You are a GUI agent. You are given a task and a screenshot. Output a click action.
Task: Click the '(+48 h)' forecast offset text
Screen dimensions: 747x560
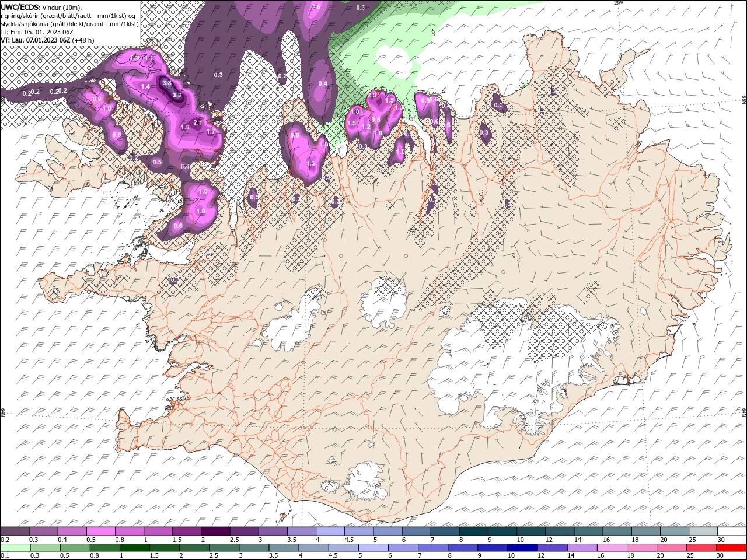pos(83,40)
